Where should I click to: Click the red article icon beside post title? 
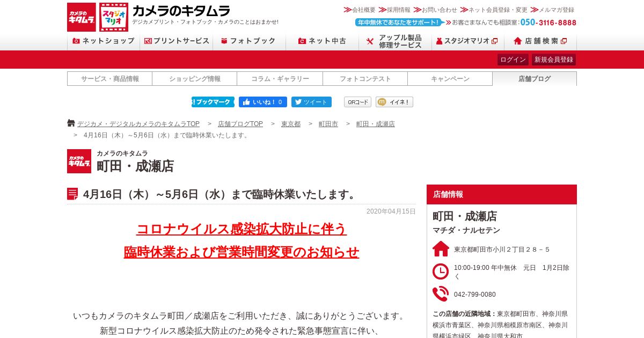click(x=72, y=194)
